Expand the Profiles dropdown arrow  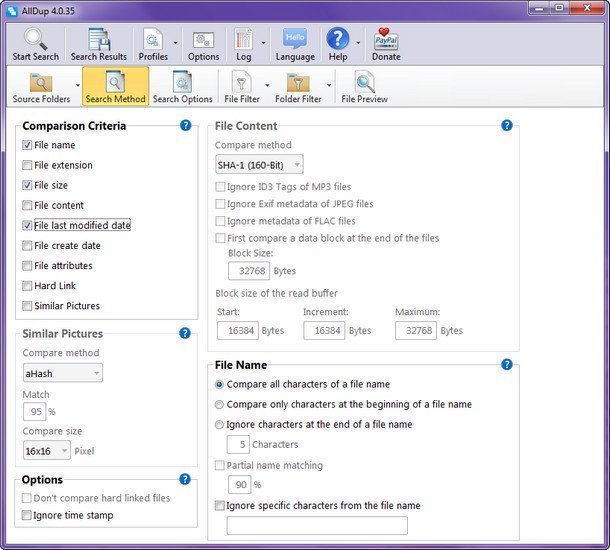(175, 42)
